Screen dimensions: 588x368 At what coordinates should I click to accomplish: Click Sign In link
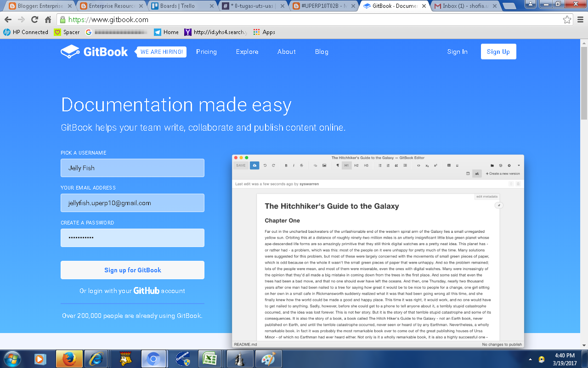click(458, 52)
